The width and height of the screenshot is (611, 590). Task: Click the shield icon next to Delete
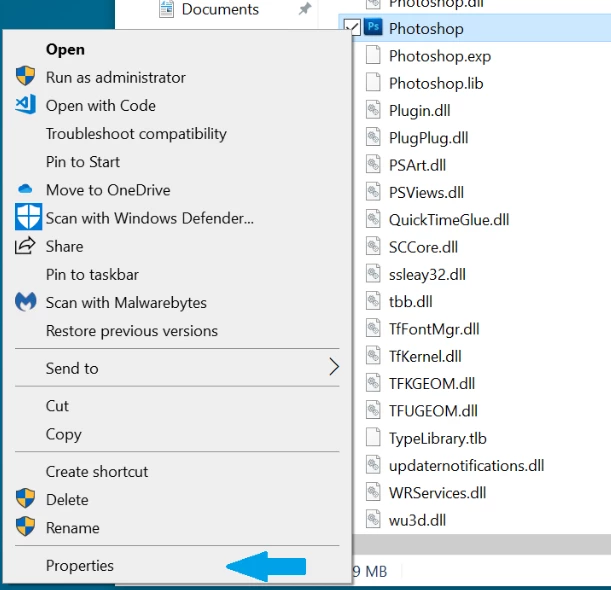pos(25,498)
